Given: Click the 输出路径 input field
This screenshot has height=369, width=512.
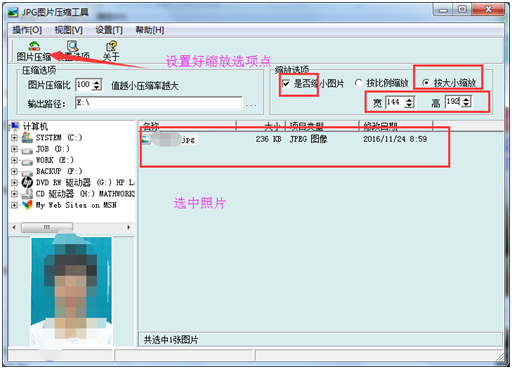Looking at the screenshot, I should click(159, 103).
